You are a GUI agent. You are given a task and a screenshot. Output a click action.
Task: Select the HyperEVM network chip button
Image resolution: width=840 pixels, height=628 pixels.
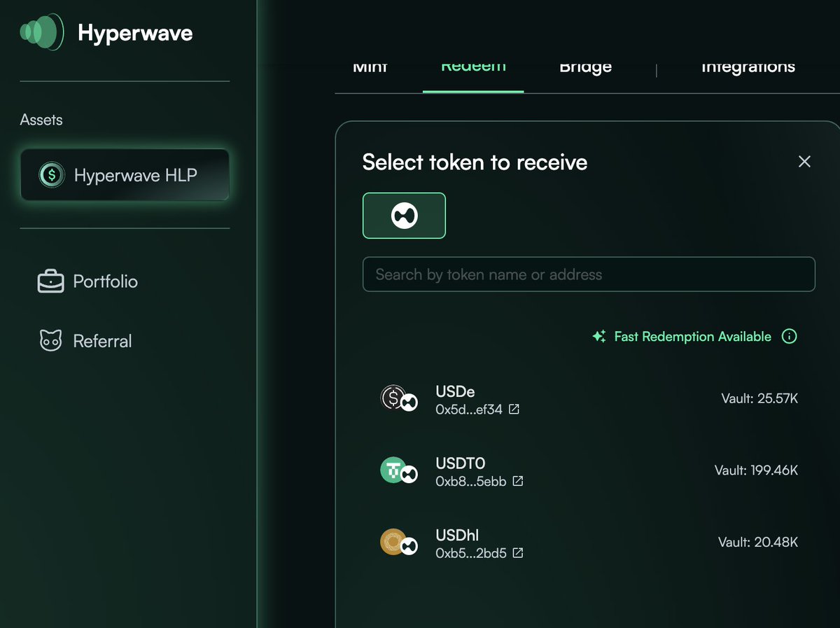(x=404, y=216)
